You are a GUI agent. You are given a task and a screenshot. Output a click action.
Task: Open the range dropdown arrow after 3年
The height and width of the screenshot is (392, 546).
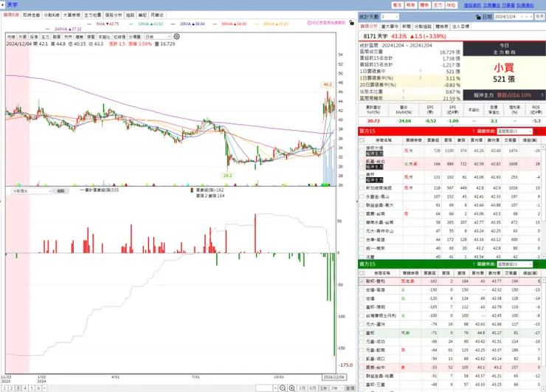point(342,388)
